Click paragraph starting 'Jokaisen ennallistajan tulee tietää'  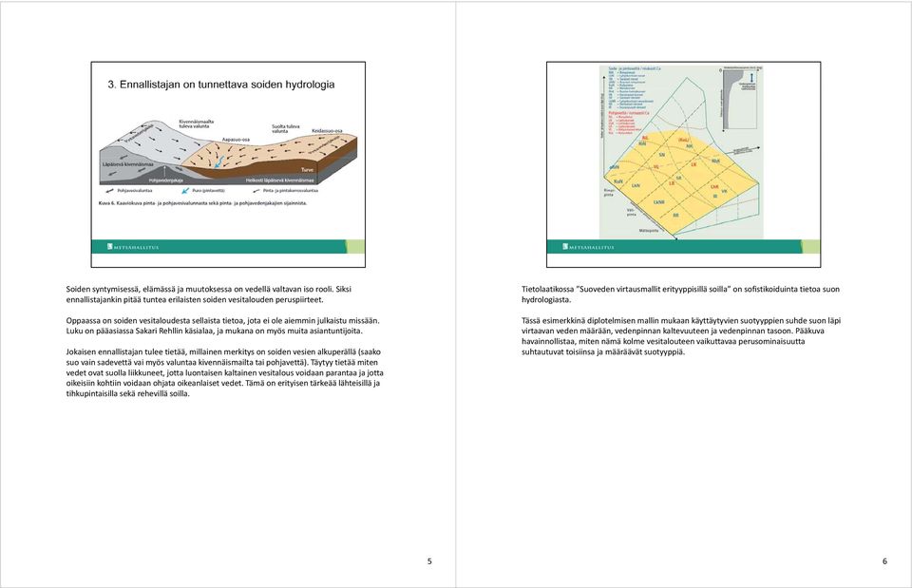click(x=225, y=372)
